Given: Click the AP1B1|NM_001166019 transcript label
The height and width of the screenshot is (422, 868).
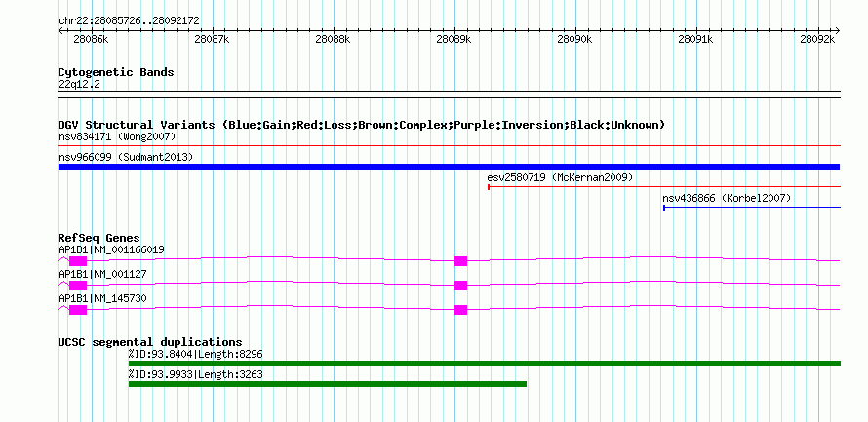Looking at the screenshot, I should coord(111,250).
